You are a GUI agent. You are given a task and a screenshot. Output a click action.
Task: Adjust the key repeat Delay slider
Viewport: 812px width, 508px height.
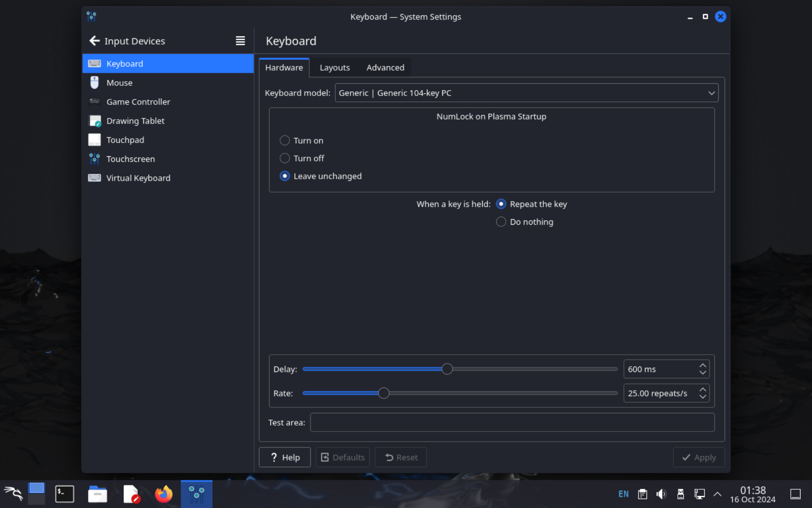(x=447, y=369)
